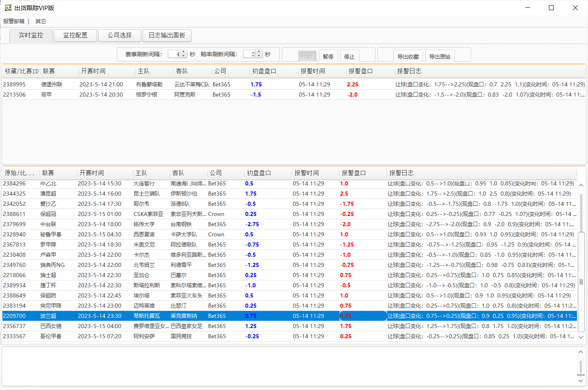Click the 导出原始 button
The width and height of the screenshot is (588, 390).
tap(440, 56)
